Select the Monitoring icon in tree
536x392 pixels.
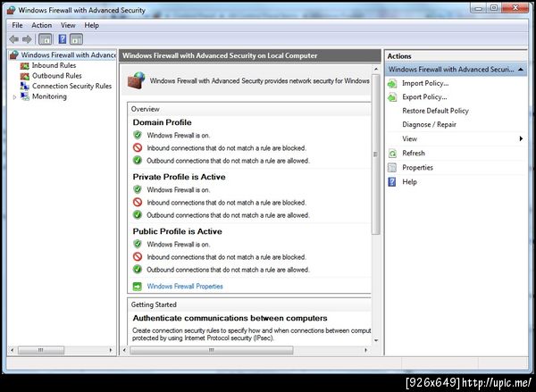click(25, 96)
